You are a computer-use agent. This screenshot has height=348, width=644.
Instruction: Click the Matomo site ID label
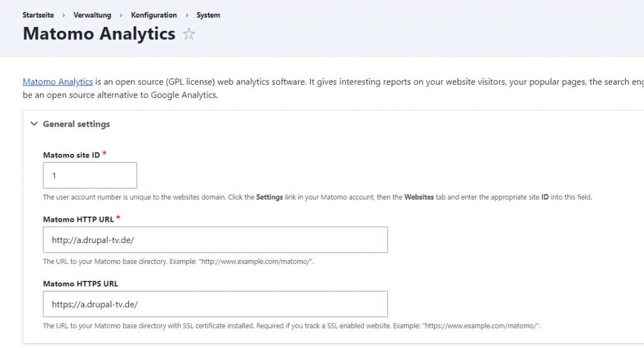(x=71, y=155)
